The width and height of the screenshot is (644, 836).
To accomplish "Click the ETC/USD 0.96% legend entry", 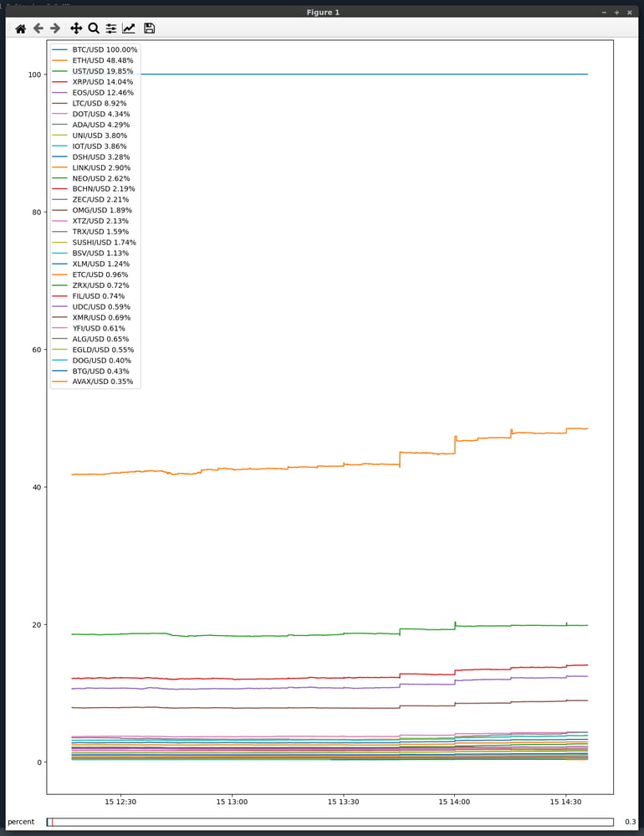I will 90,274.
